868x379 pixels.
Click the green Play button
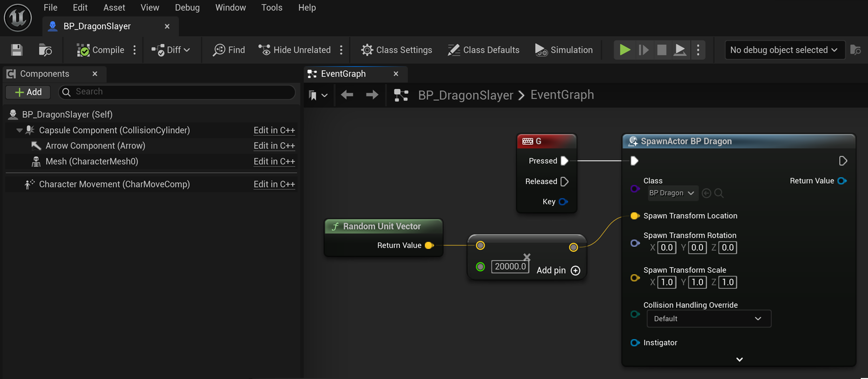pyautogui.click(x=625, y=50)
